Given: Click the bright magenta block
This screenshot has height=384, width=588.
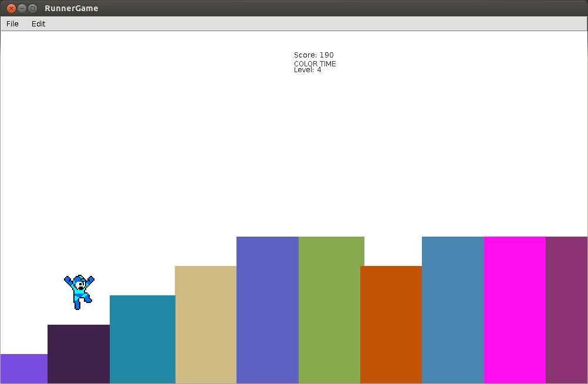Looking at the screenshot, I should click(515, 310).
